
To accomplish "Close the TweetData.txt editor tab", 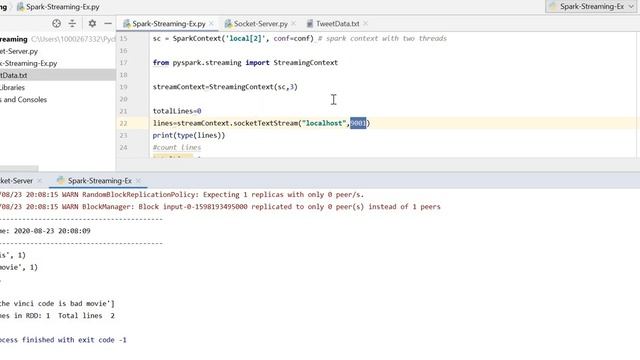I will 365,24.
